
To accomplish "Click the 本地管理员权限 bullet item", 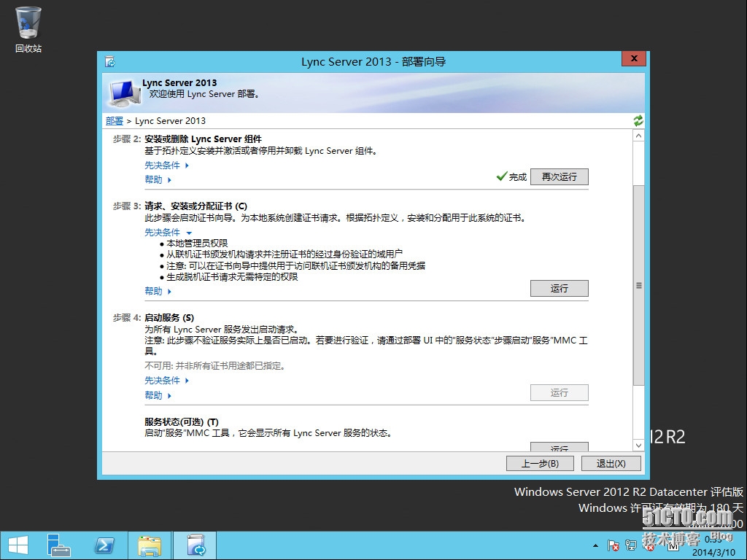I will point(197,244).
